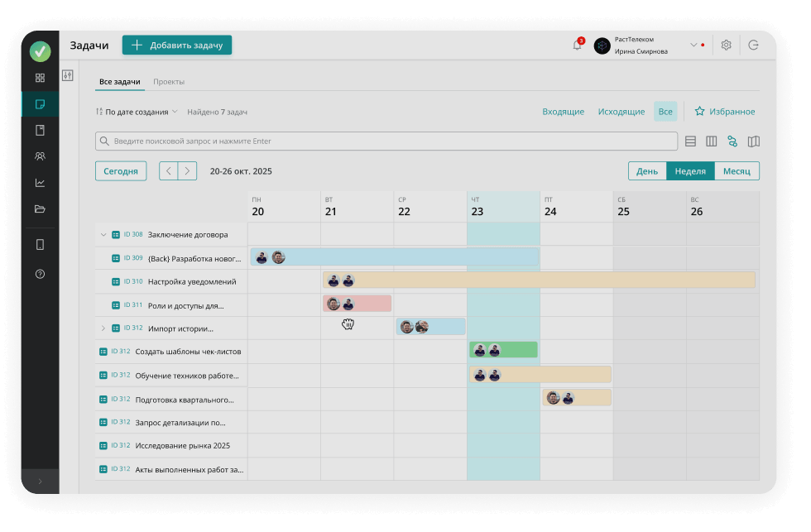Image resolution: width=811 pixels, height=532 pixels.
Task: Open the notifications bell
Action: [577, 46]
